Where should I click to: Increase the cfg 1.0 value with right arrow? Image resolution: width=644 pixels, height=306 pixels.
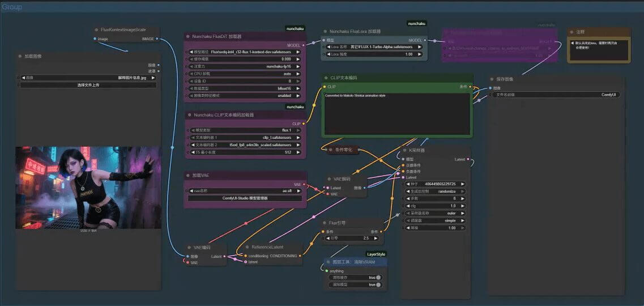coord(462,206)
